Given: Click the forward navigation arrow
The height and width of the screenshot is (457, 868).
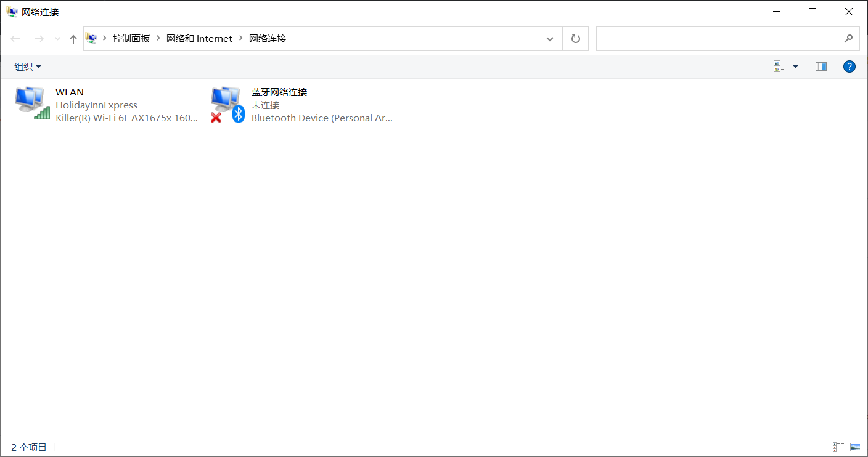Looking at the screenshot, I should tap(38, 38).
